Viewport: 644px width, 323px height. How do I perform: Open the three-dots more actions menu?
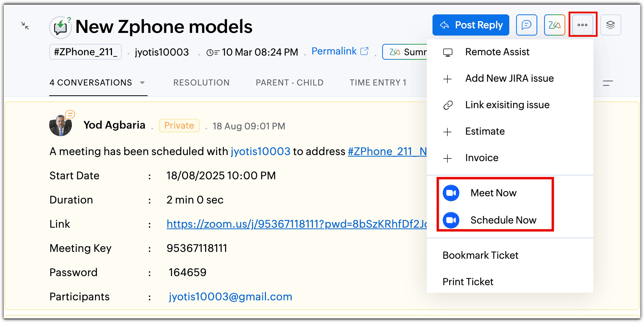tap(582, 25)
